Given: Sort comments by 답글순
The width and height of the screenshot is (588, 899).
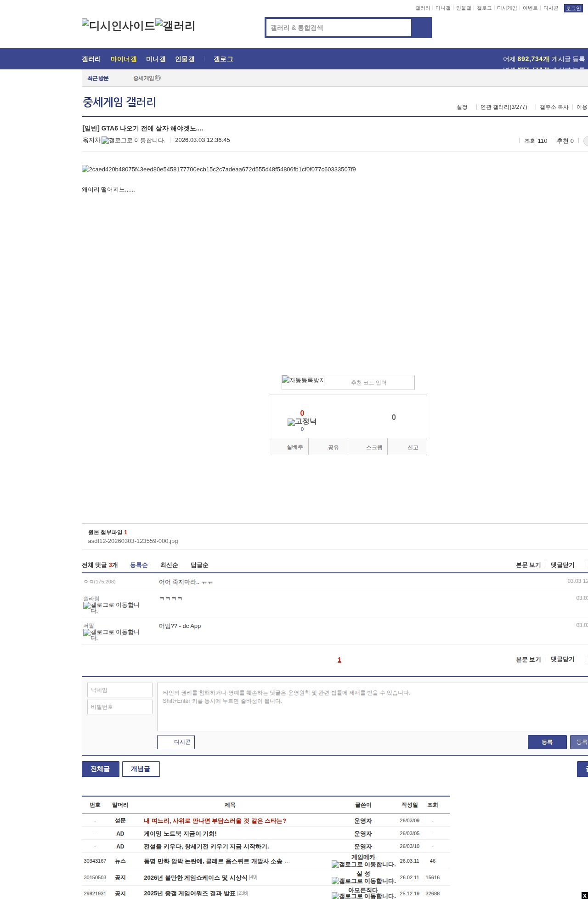Looking at the screenshot, I should click(199, 565).
